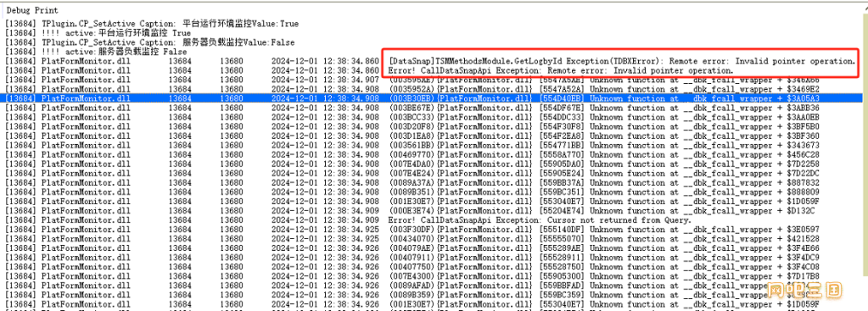Select the line "!!!! active:服务器负载监控 False"

[96, 52]
